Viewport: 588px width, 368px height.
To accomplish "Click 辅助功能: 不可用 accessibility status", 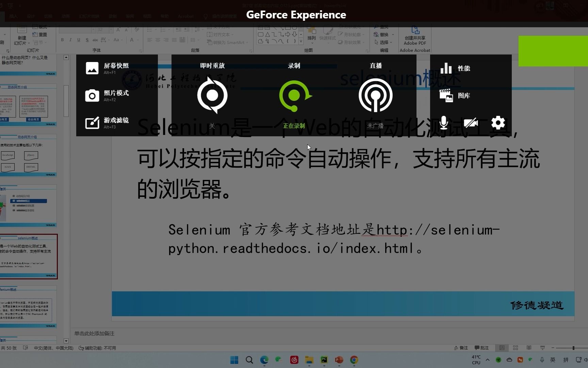I will [x=97, y=348].
